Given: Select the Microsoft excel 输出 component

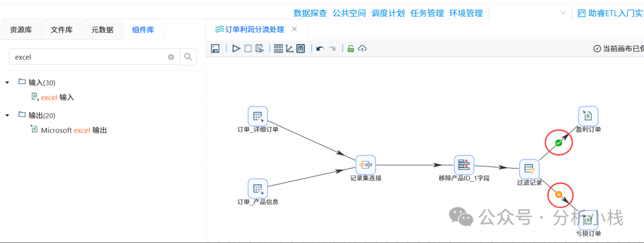Looking at the screenshot, I should point(69,130).
